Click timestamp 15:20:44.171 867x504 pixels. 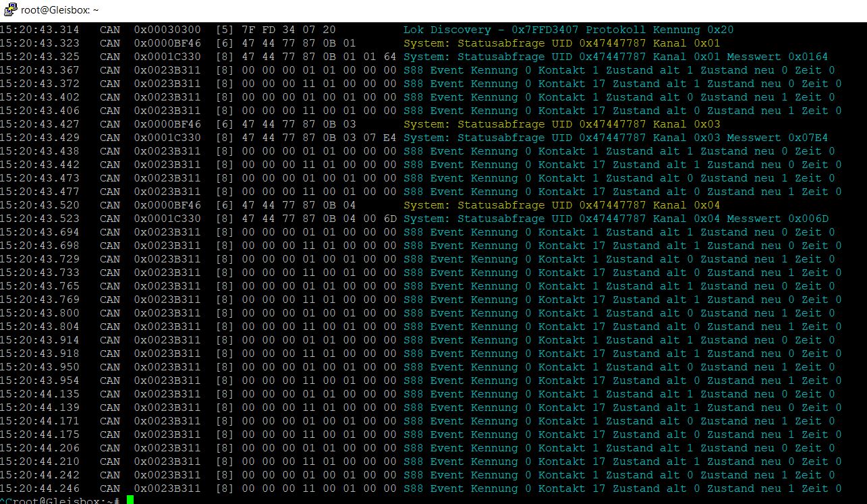(x=40, y=421)
